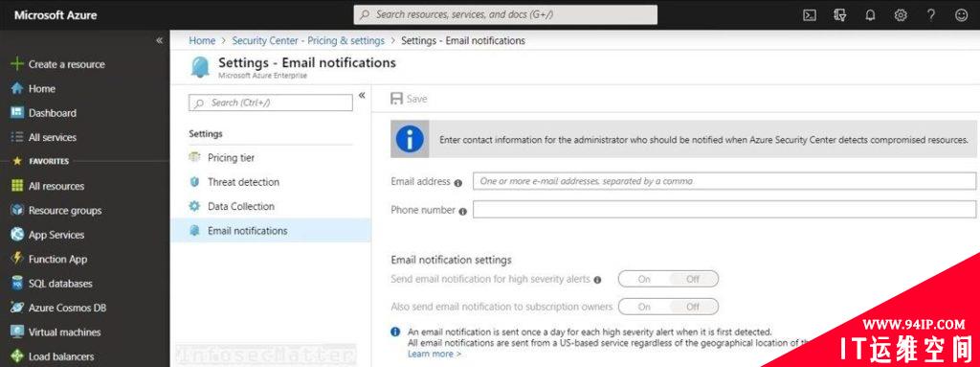This screenshot has width=980, height=367.
Task: Open the notifications bell icon
Action: point(870,15)
